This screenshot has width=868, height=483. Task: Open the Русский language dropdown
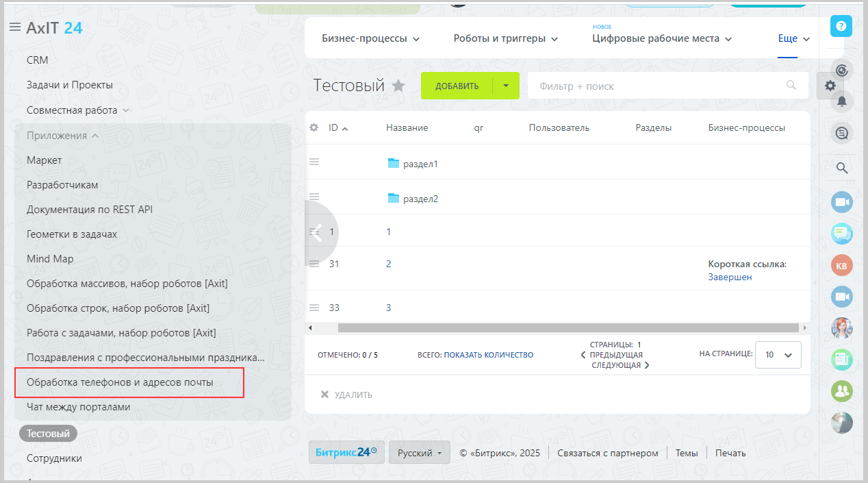click(420, 452)
